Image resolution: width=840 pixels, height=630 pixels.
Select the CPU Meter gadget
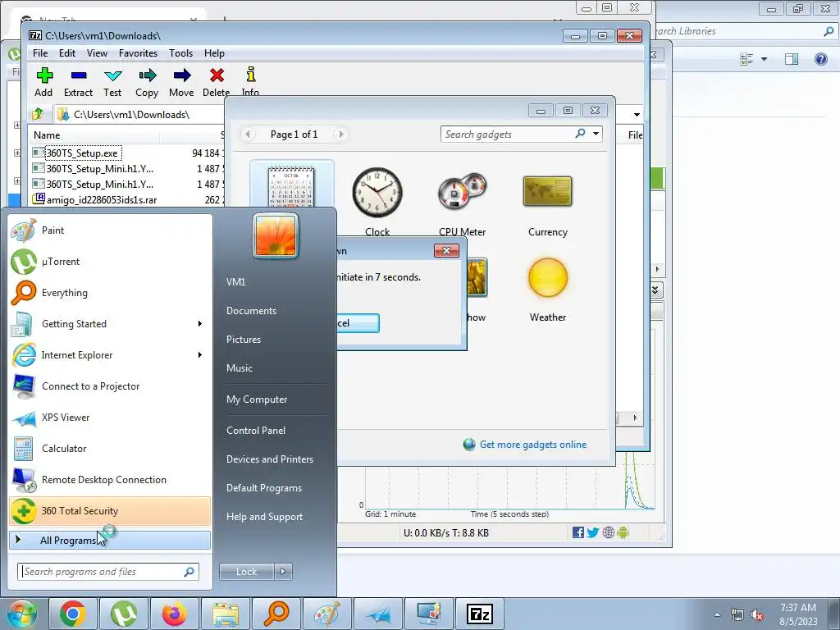click(x=463, y=202)
